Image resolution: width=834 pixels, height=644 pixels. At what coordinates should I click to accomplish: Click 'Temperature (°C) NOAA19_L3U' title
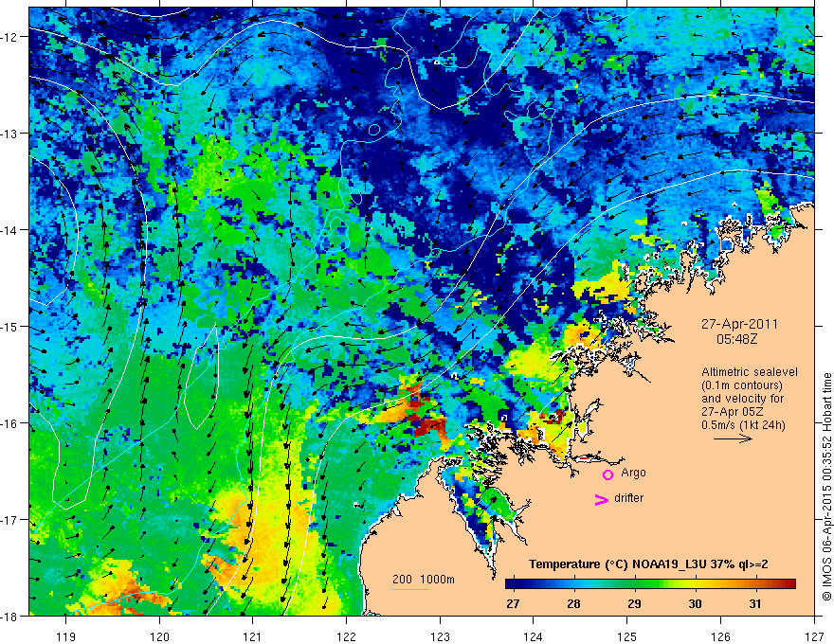pyautogui.click(x=617, y=564)
